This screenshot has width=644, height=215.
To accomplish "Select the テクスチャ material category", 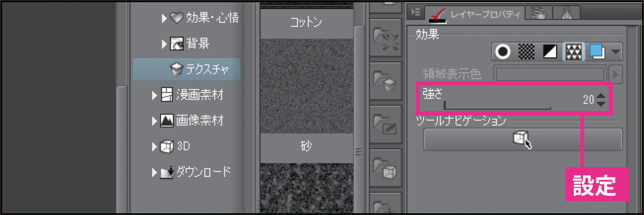I will click(x=187, y=69).
